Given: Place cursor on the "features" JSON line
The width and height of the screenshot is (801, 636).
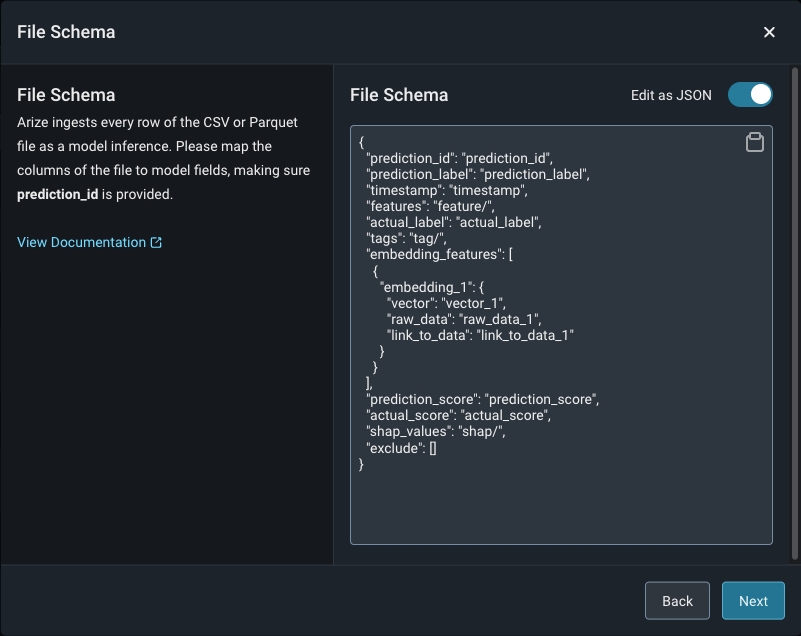Looking at the screenshot, I should point(430,206).
